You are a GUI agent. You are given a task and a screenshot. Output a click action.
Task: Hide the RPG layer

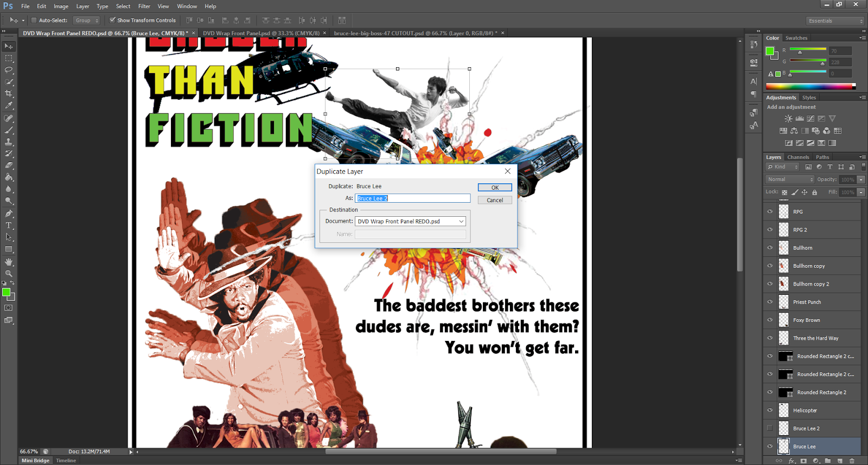click(x=770, y=212)
